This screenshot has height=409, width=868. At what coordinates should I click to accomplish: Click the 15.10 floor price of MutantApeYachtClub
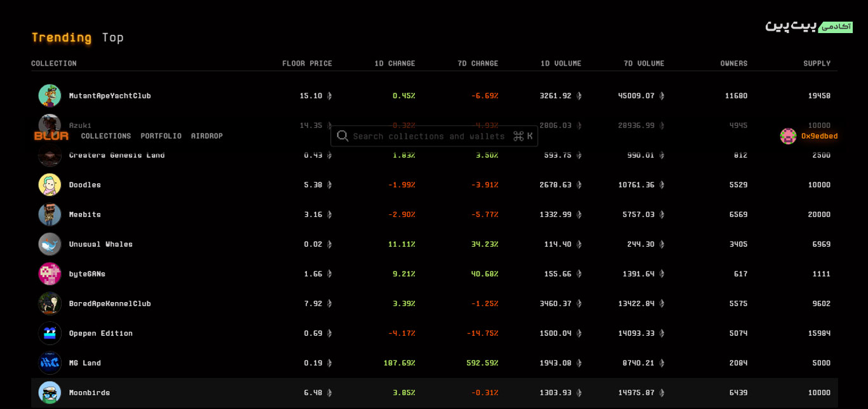click(311, 95)
